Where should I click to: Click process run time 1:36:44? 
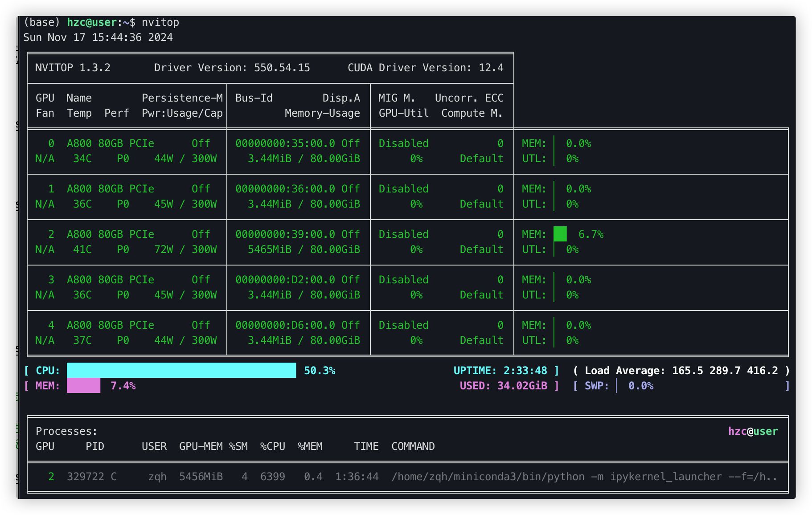[357, 477]
